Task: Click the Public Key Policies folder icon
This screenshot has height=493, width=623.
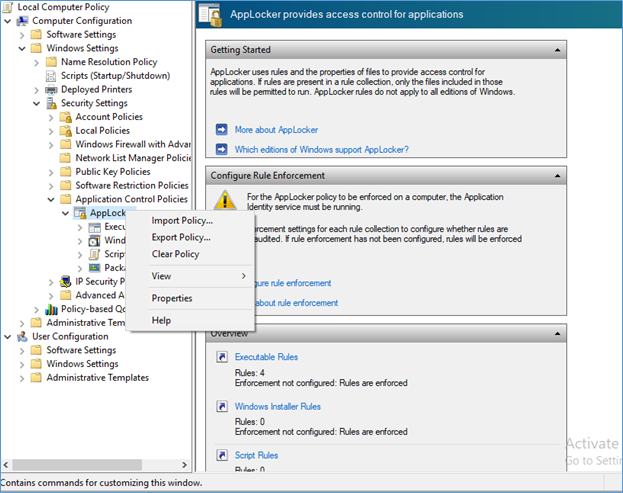Action: 65,172
